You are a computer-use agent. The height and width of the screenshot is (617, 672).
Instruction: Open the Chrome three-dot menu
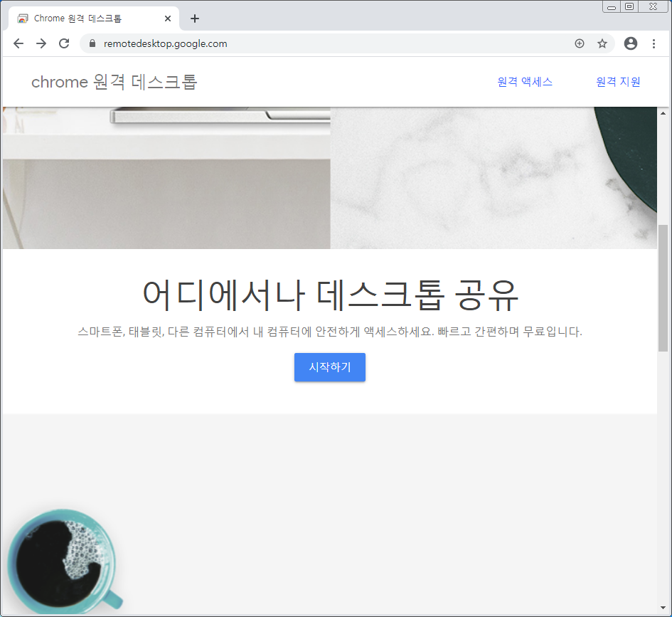[654, 43]
